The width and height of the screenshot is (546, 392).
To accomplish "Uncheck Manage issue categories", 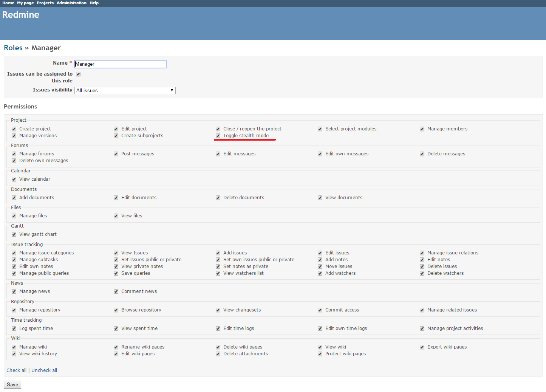I will [x=14, y=253].
